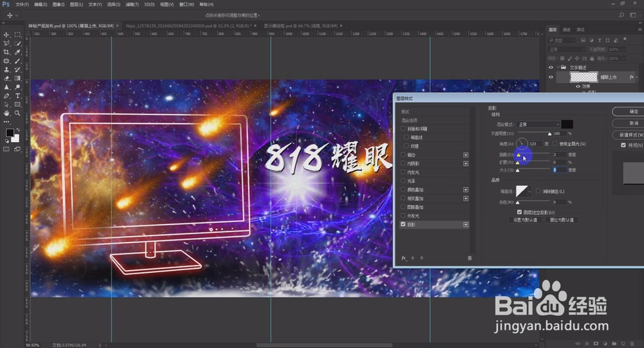The height and width of the screenshot is (348, 644).
Task: Click the search icon at top right
Action: (x=621, y=15)
